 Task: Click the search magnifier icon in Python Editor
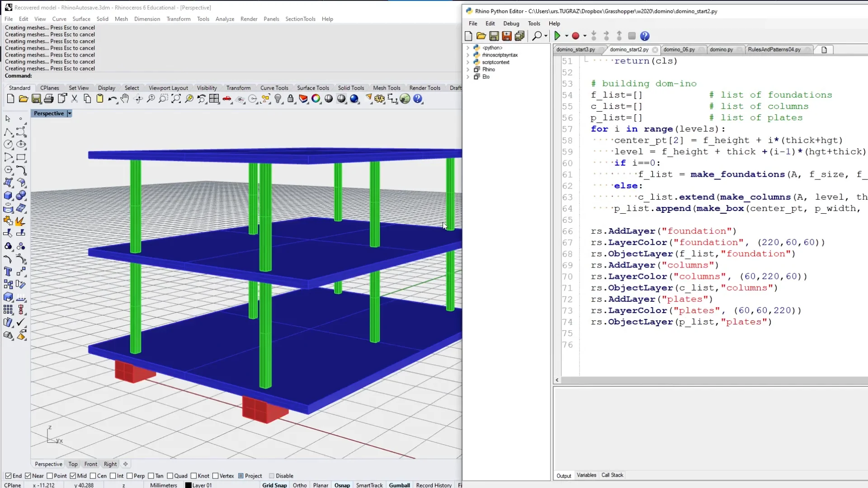tap(537, 36)
